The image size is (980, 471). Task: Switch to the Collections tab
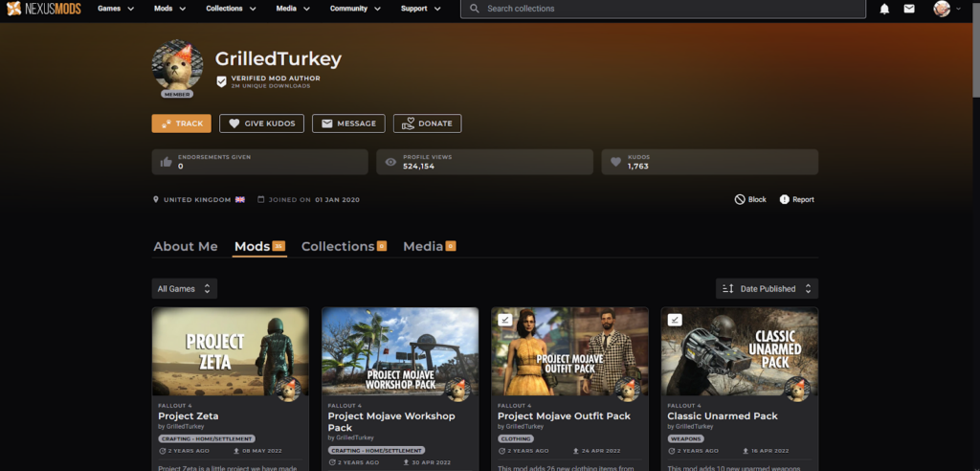[338, 246]
